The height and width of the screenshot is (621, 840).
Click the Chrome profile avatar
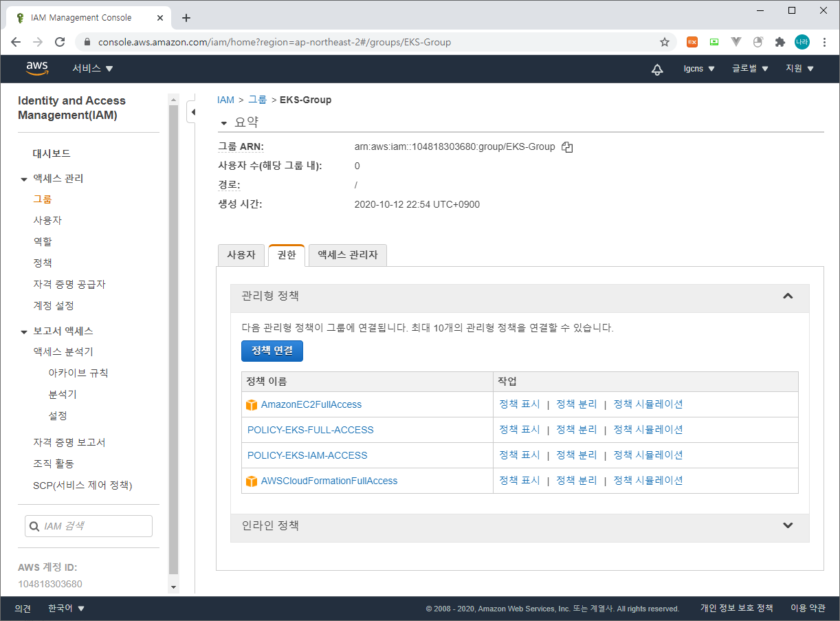coord(802,42)
